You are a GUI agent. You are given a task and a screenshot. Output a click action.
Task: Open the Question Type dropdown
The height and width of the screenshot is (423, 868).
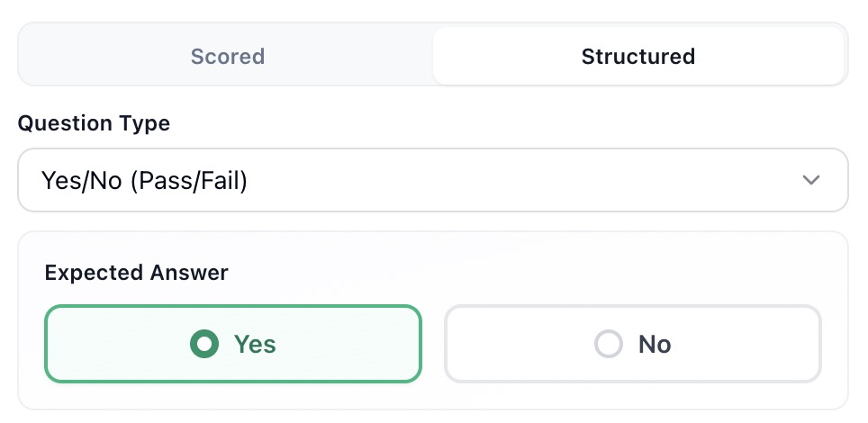(432, 180)
